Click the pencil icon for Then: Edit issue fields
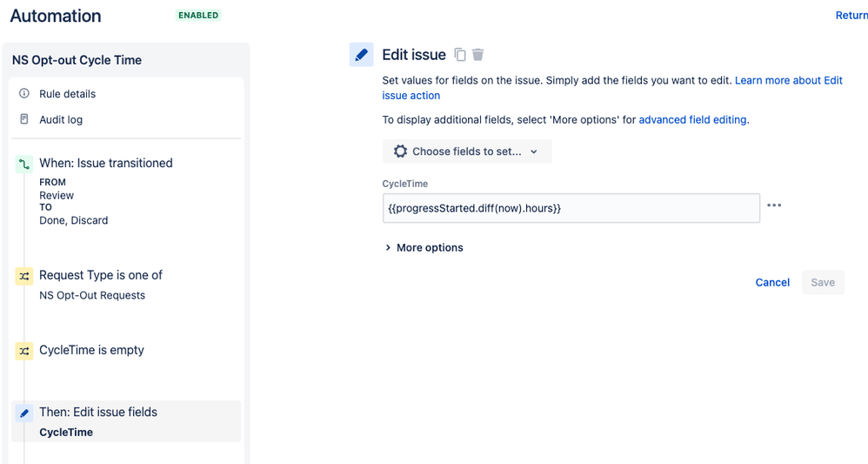The height and width of the screenshot is (464, 868). 23,413
